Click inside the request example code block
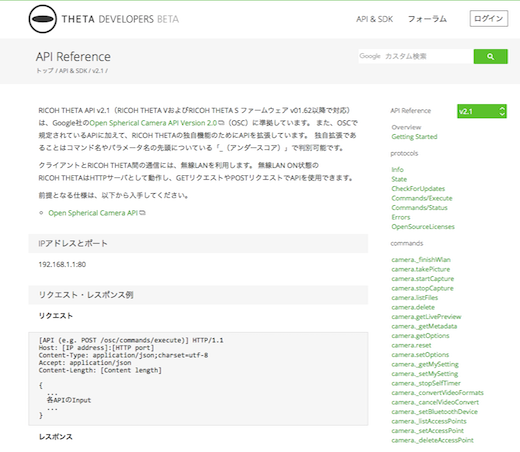Image resolution: width=520 pixels, height=452 pixels. tap(198, 379)
